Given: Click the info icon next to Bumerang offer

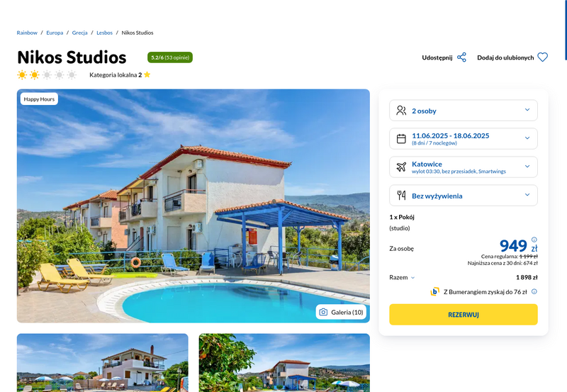Looking at the screenshot, I should [534, 291].
